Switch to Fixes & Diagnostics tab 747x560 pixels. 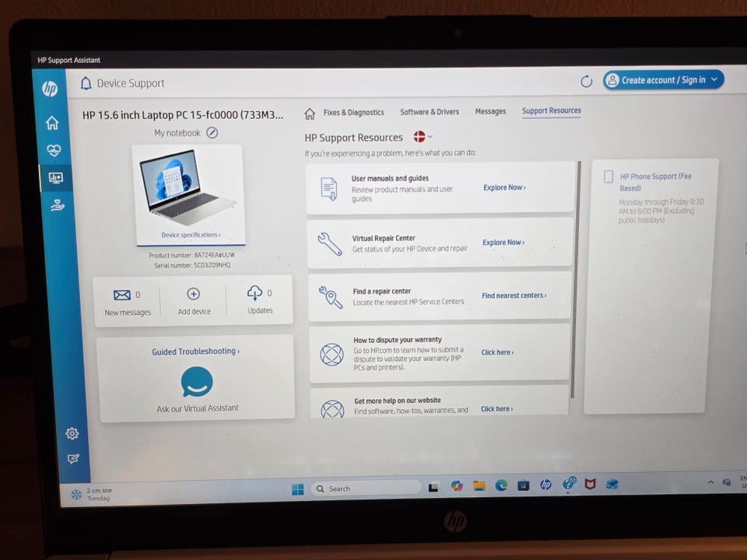[353, 112]
